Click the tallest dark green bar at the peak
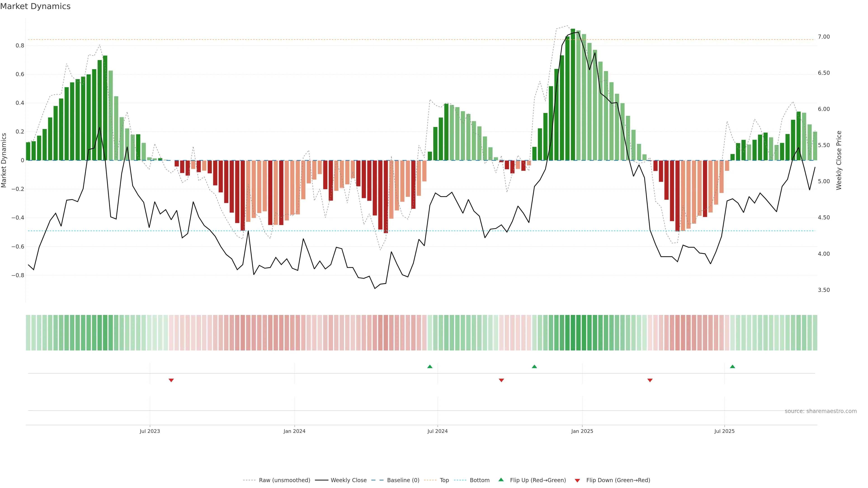The width and height of the screenshot is (868, 488). [573, 94]
